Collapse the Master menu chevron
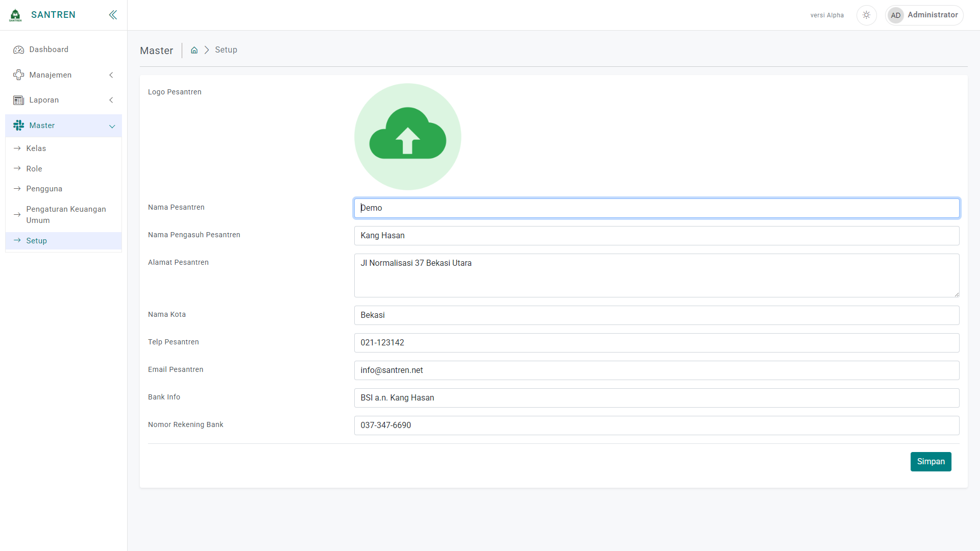 (112, 126)
